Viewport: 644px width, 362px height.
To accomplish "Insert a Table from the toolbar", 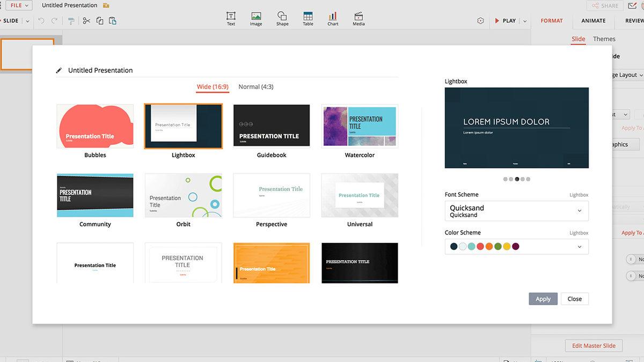I will tap(308, 18).
